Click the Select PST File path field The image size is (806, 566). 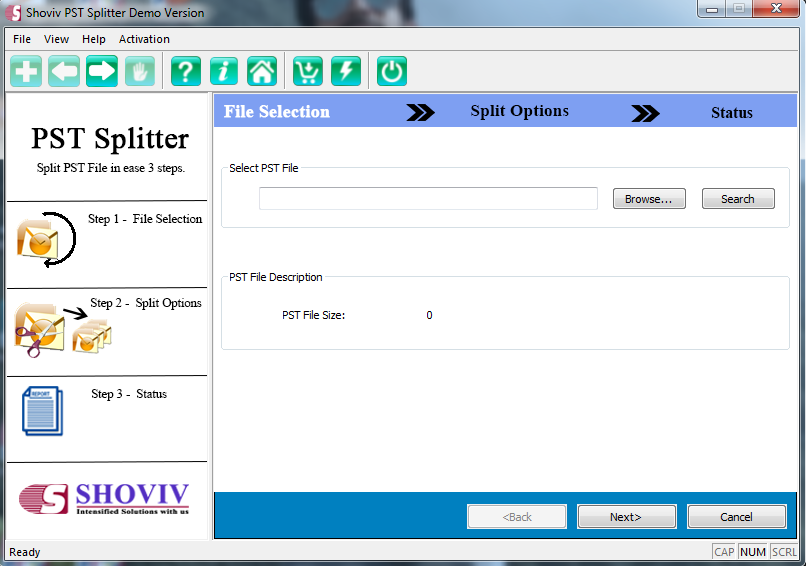coord(428,199)
